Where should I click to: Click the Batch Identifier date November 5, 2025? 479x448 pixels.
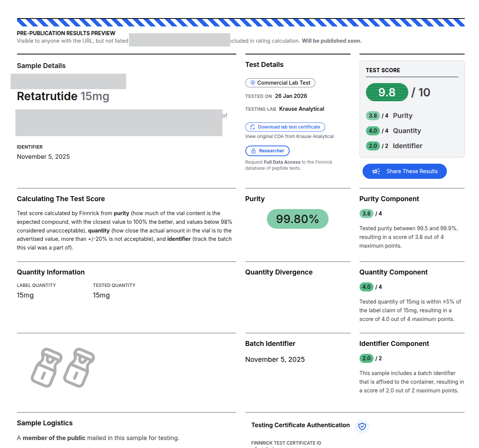coord(275,360)
